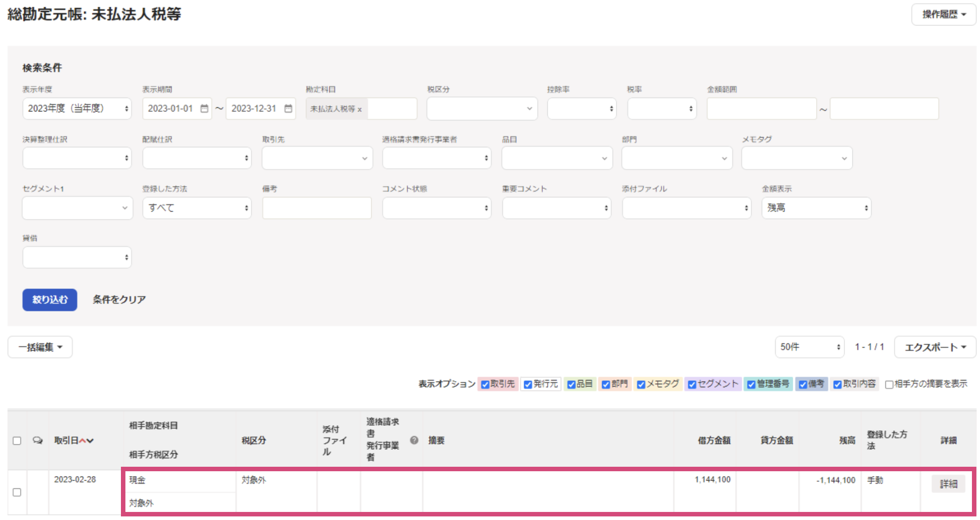
Task: Open 添付ファイル filter dropdown
Action: [x=687, y=208]
